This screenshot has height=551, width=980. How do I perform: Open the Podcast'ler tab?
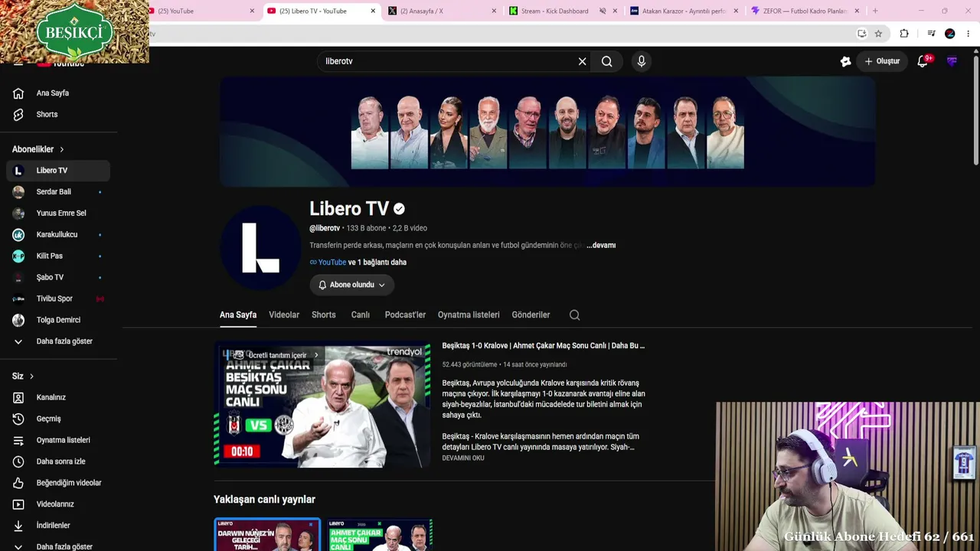coord(405,315)
